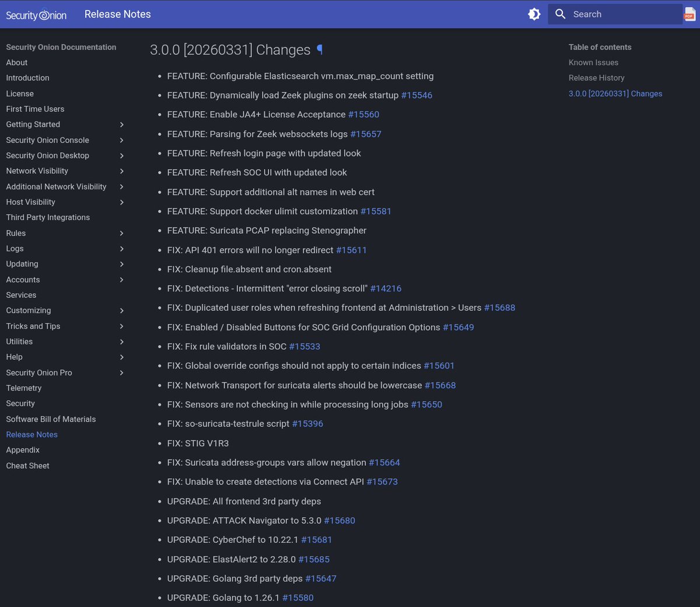Open issue link #15396
This screenshot has width=700, height=607.
307,424
